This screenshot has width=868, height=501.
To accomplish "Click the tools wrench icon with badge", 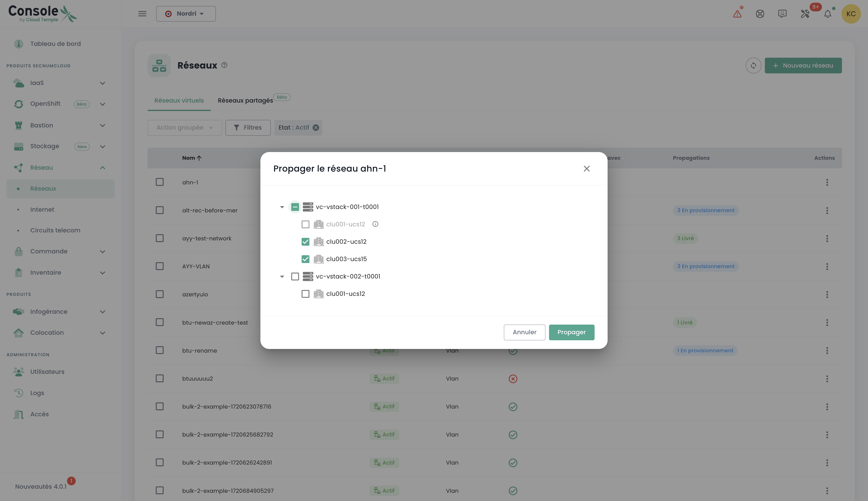I will [x=805, y=14].
